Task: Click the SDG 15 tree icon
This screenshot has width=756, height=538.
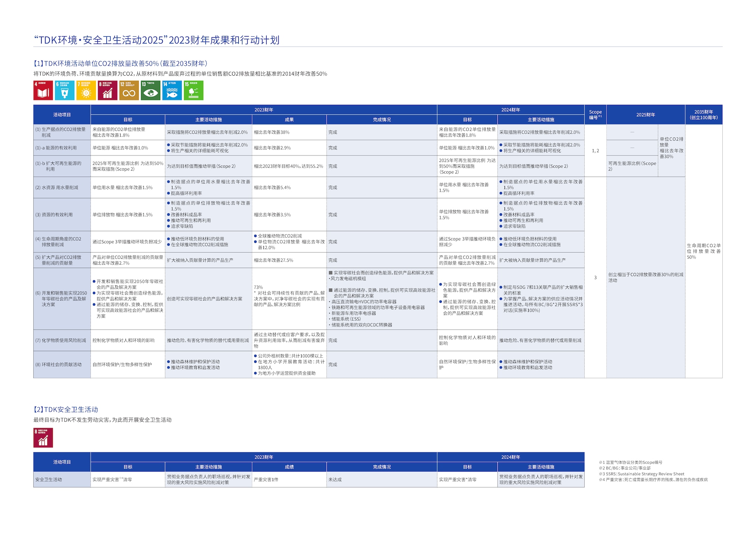Action: (193, 90)
